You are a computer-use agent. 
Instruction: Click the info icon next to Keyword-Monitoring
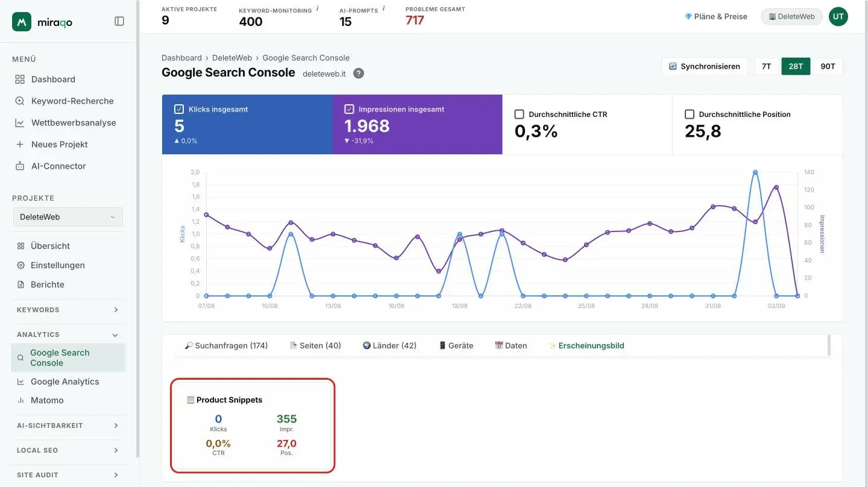pos(318,9)
